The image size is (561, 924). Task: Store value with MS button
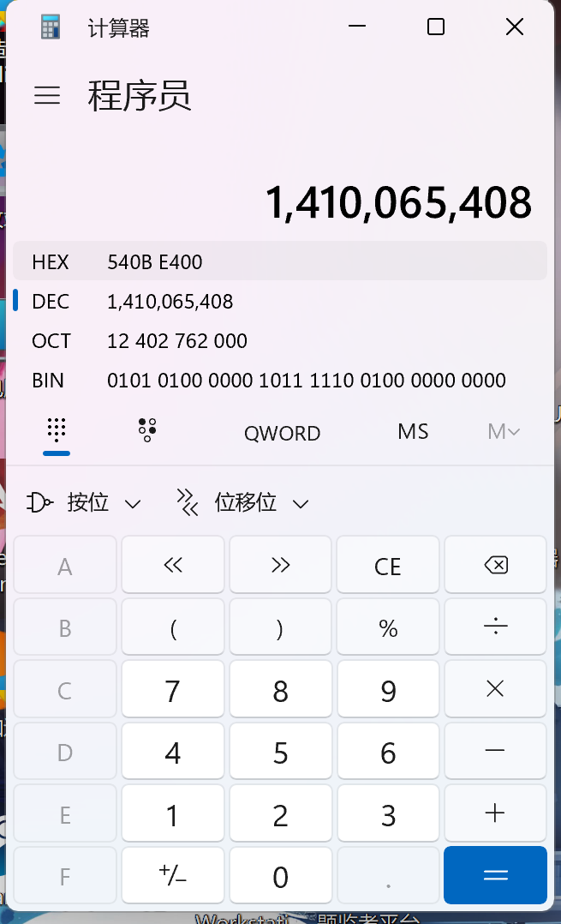[413, 432]
